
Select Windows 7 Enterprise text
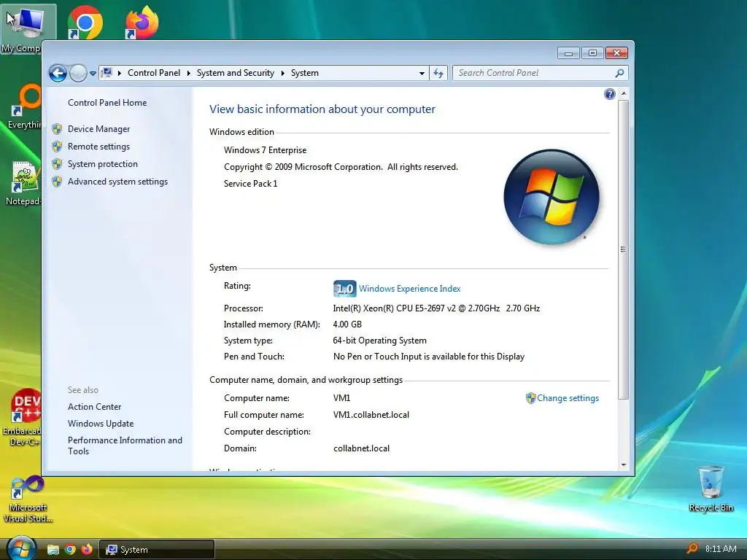click(265, 150)
